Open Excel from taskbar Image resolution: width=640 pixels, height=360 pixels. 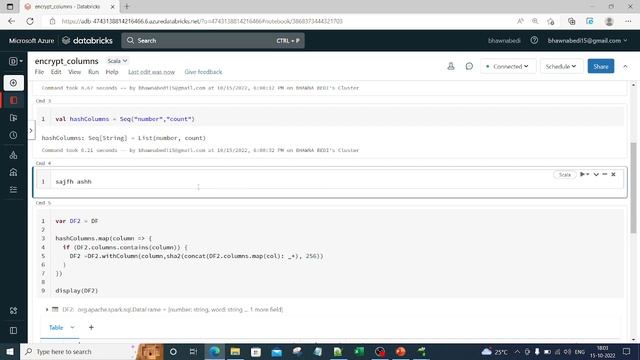tap(359, 351)
